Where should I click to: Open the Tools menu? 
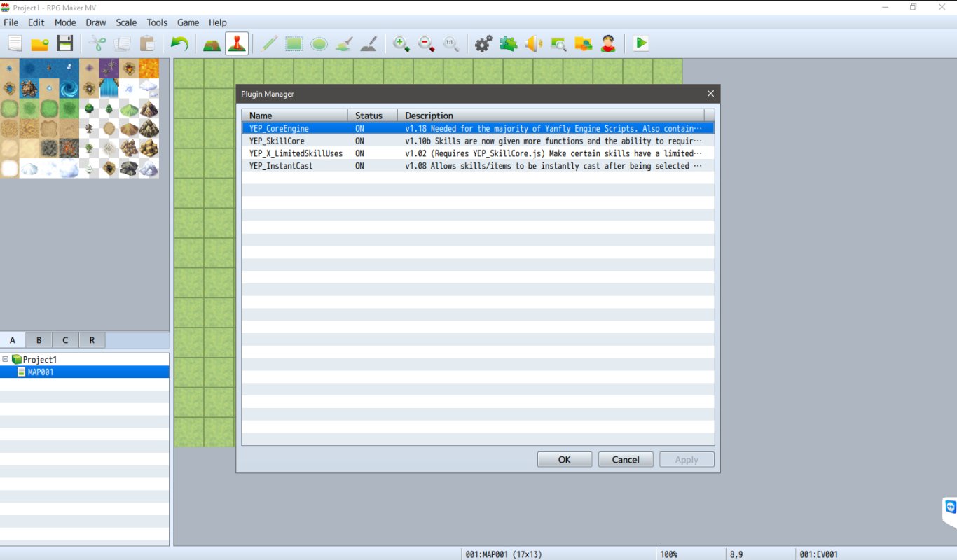coord(157,22)
